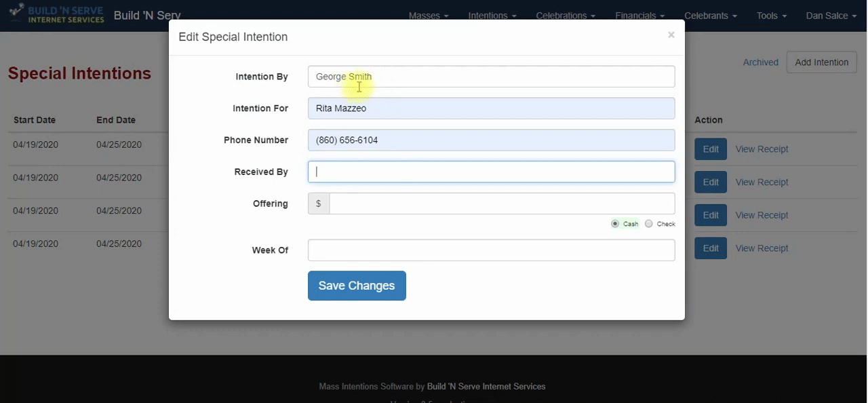868x403 pixels.
Task: Click the Intention For field
Action: tap(491, 109)
